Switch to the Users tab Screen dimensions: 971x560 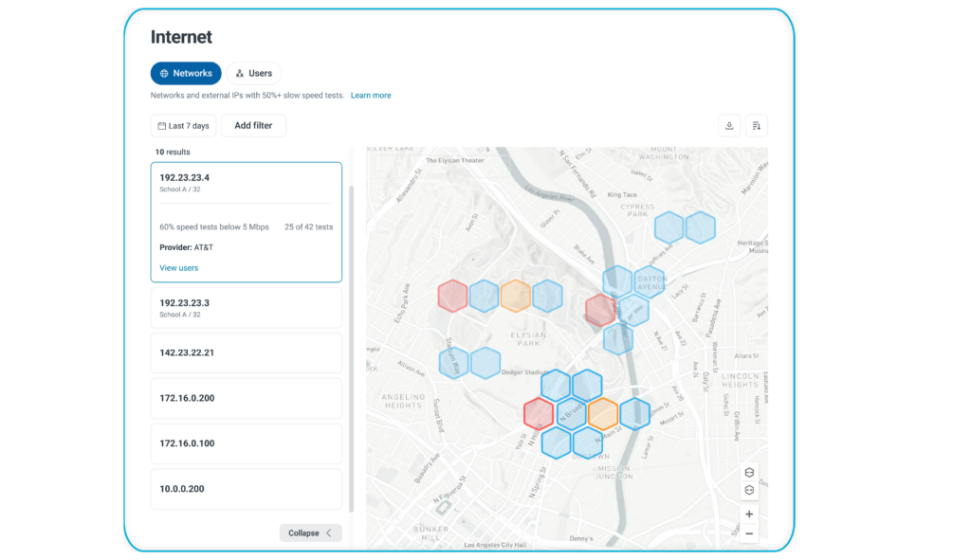pos(254,73)
